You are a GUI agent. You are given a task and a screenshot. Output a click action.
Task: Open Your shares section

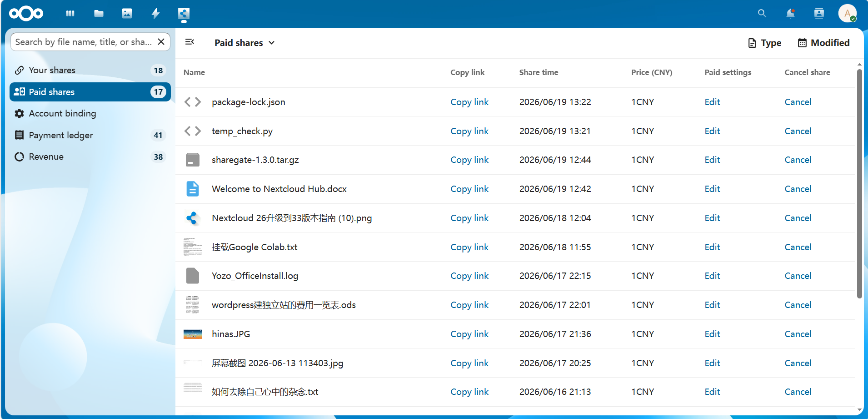[90, 70]
